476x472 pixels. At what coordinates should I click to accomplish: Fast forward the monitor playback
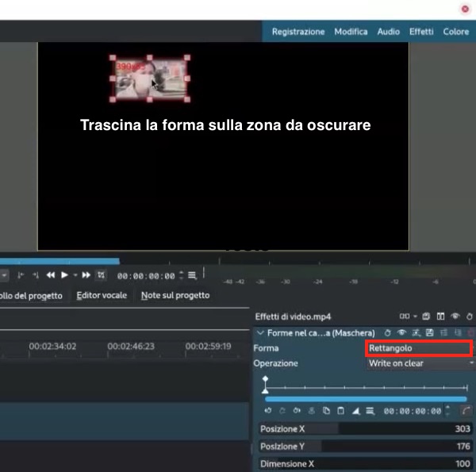click(86, 275)
